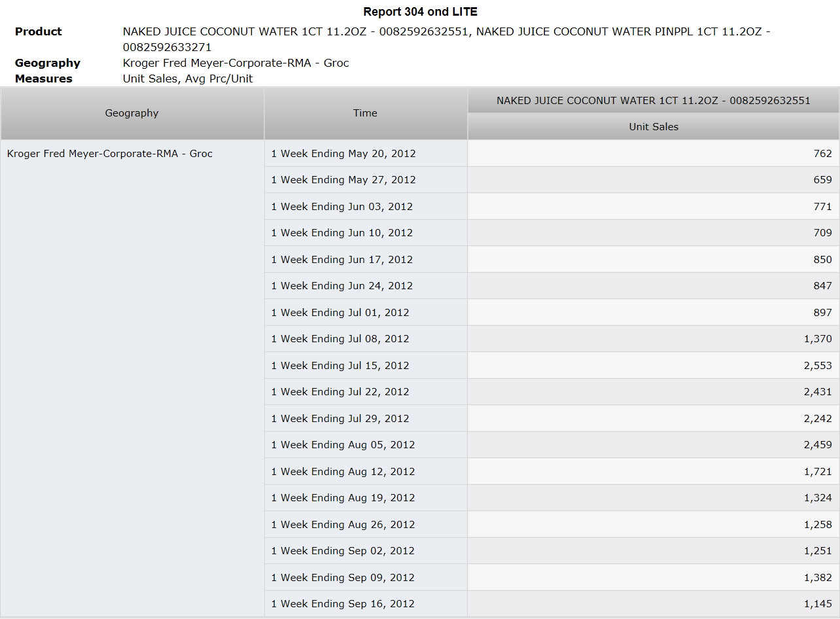
Task: Click the Time column header
Action: (366, 113)
